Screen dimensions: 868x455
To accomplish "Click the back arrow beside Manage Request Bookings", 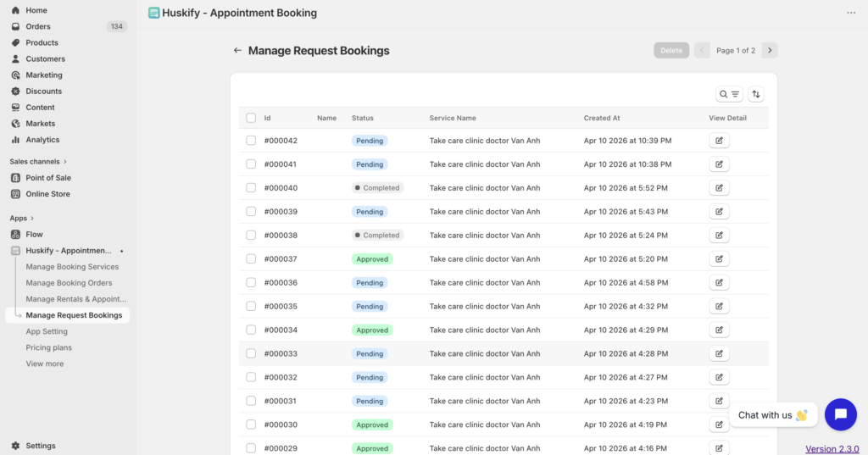I will pos(237,51).
